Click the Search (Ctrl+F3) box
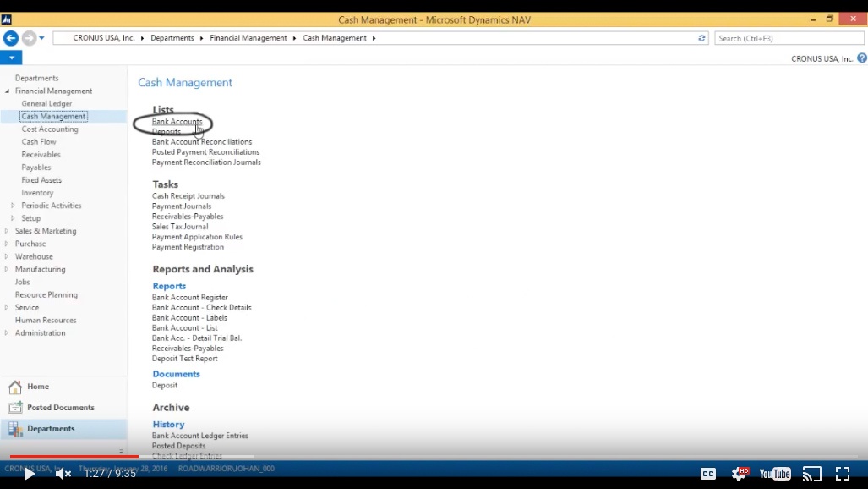 (789, 38)
